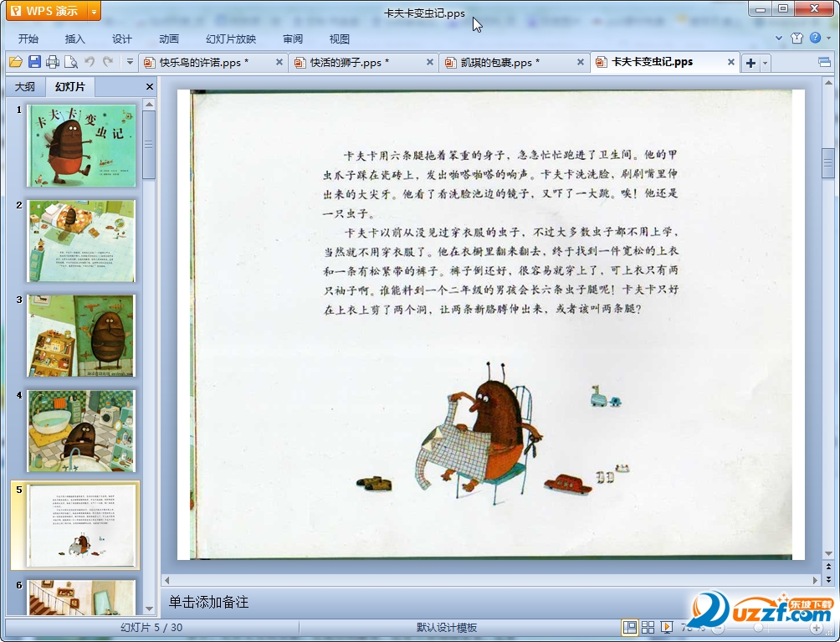The width and height of the screenshot is (840, 642).
Task: Save the presentation with the floppy disk icon
Action: point(34,62)
